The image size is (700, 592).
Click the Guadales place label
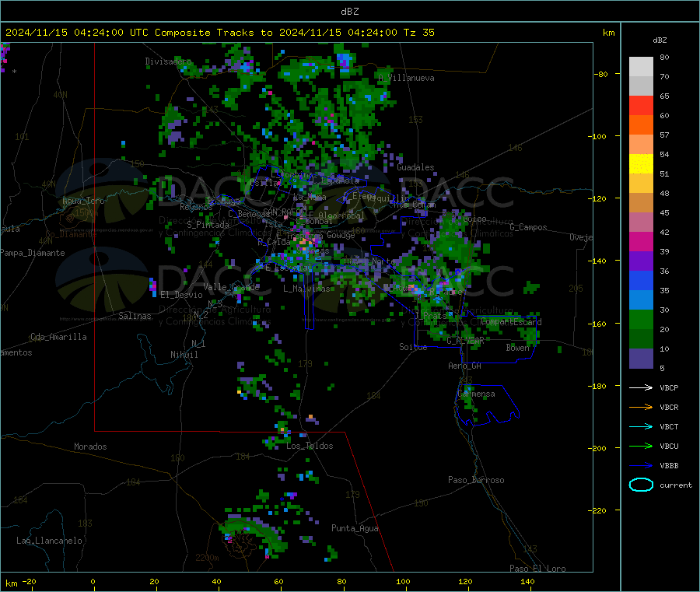pyautogui.click(x=415, y=167)
